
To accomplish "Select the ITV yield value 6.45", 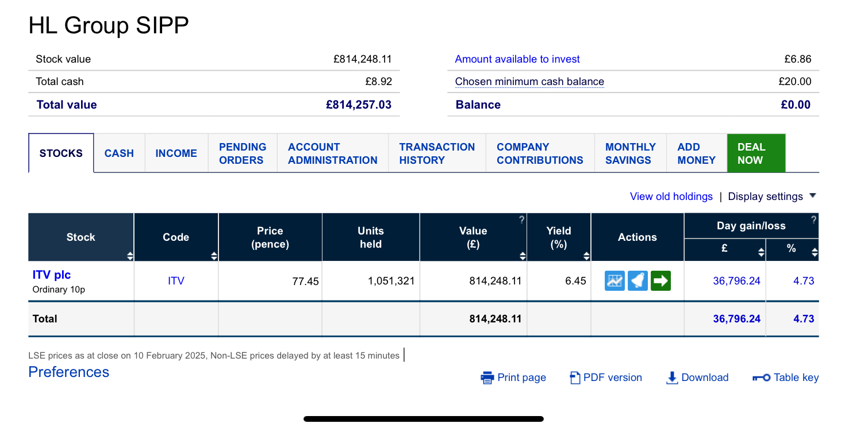I will [575, 281].
